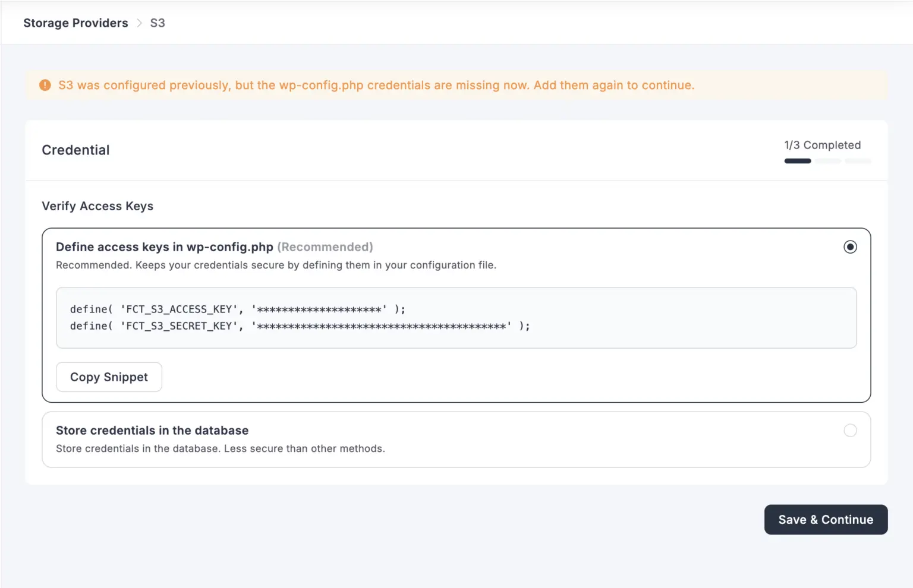Screen dimensions: 913x588
Task: Click the warning banner message text
Action: point(376,85)
